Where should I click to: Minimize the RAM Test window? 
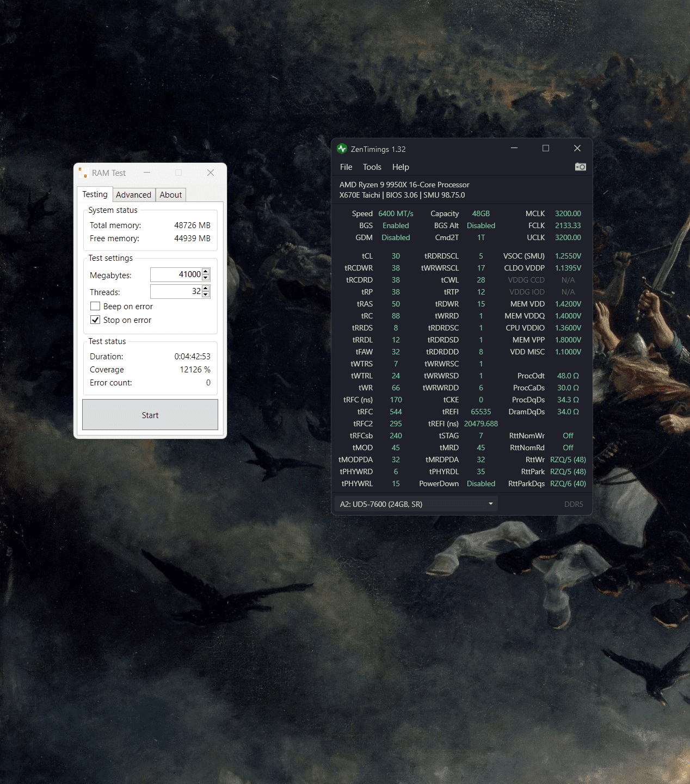(147, 173)
